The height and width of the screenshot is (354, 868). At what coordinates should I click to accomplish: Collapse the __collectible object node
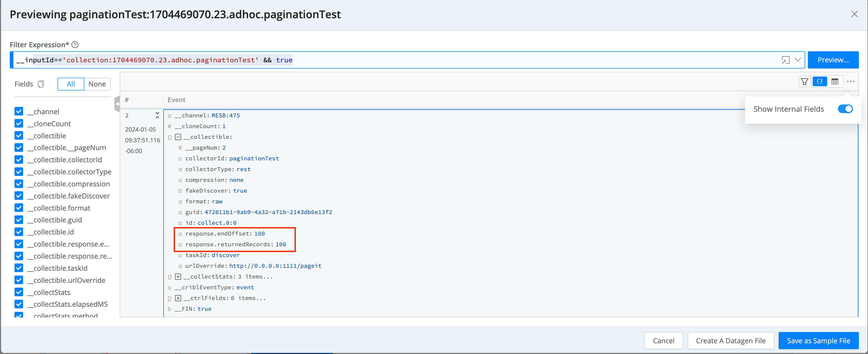tap(178, 137)
